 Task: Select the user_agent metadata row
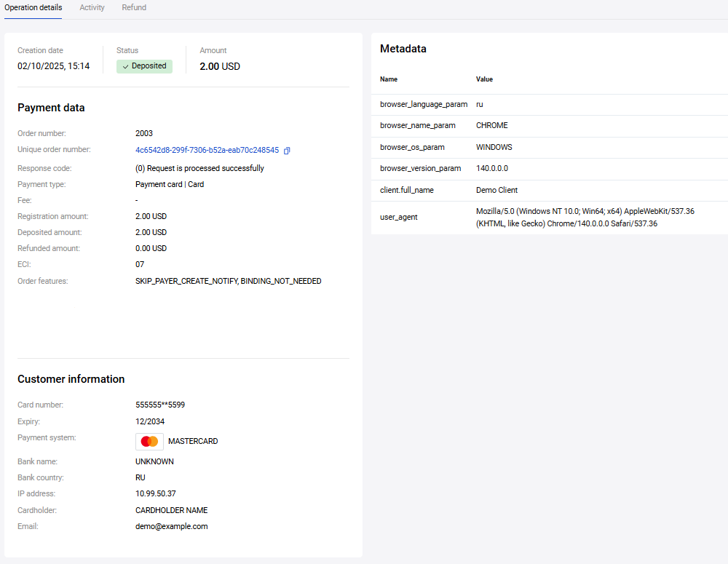coord(399,218)
